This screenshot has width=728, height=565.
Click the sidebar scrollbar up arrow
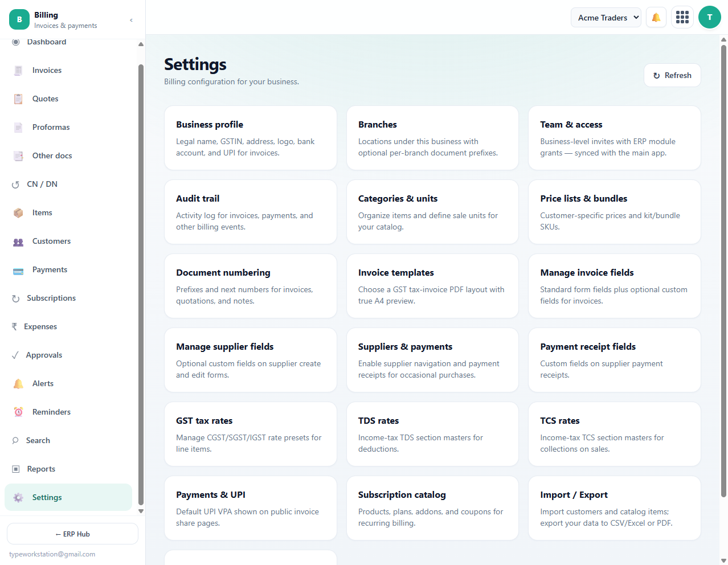click(141, 44)
